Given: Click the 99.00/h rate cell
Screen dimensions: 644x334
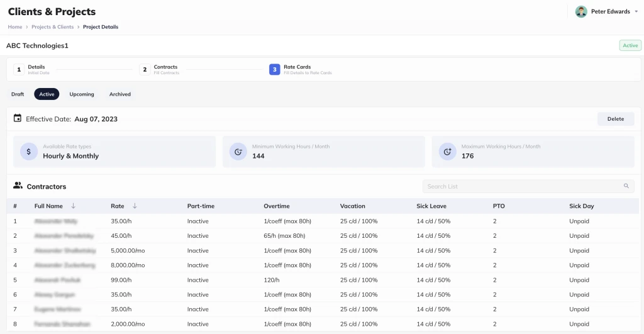Looking at the screenshot, I should pyautogui.click(x=121, y=280).
